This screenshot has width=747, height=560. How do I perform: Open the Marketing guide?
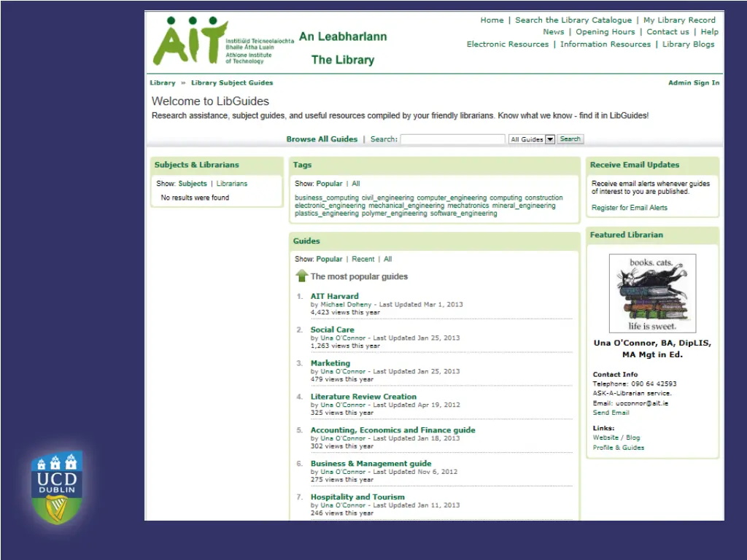[330, 363]
